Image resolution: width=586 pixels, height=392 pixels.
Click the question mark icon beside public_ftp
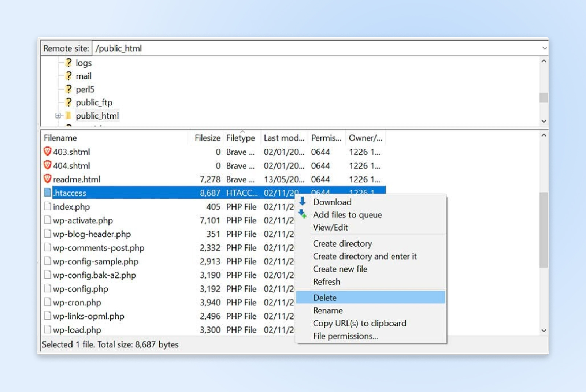click(68, 102)
